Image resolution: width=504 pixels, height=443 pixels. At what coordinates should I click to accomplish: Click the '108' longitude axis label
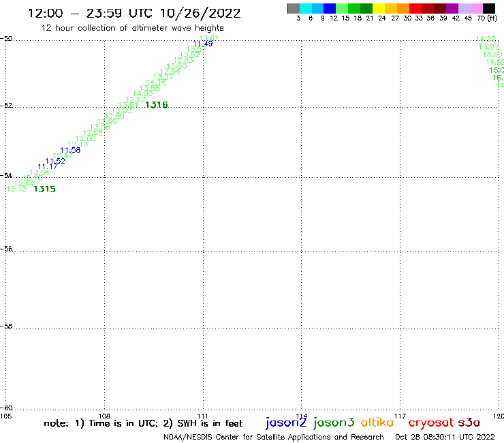coord(104,416)
